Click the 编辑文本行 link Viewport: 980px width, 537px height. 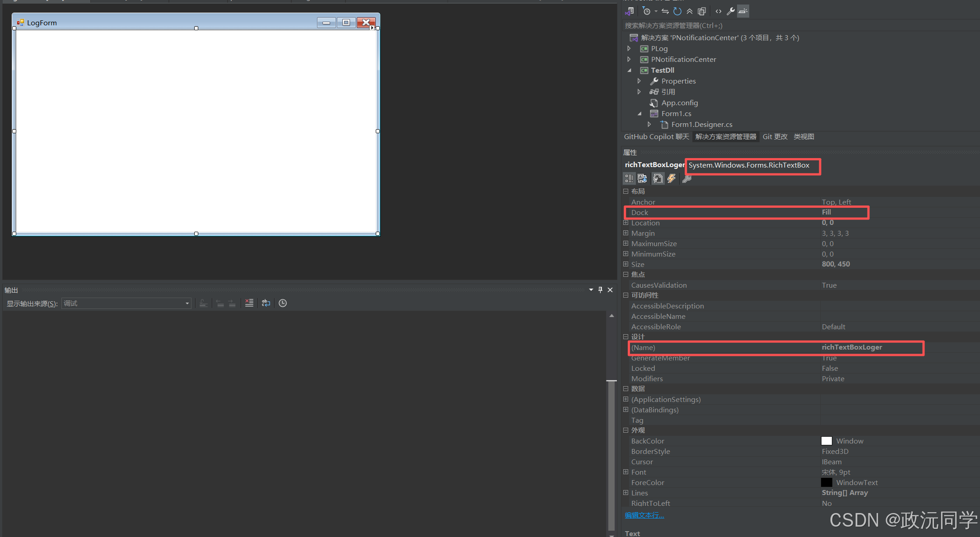click(644, 515)
